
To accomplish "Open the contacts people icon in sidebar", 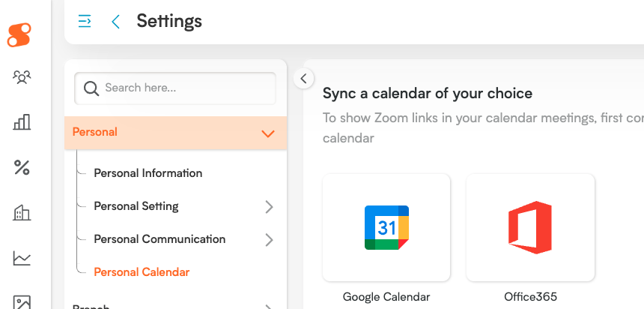I will (22, 76).
